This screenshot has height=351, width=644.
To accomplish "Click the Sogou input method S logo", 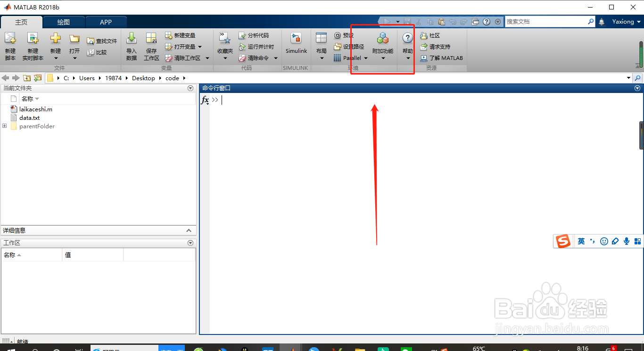I will click(562, 241).
